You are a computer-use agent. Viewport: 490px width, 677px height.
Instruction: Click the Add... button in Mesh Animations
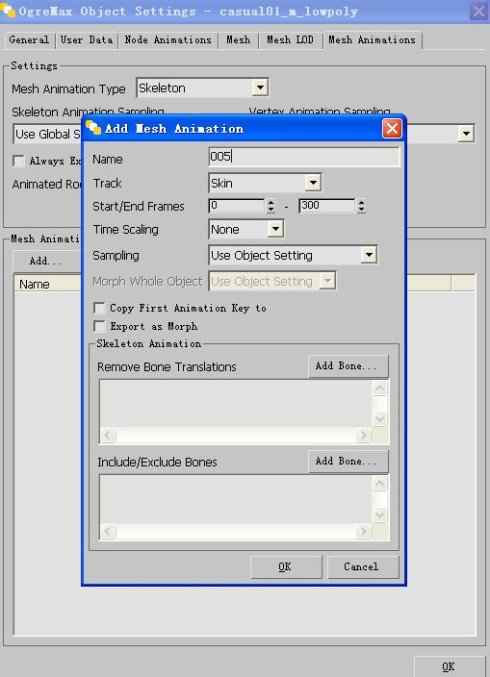pos(45,261)
